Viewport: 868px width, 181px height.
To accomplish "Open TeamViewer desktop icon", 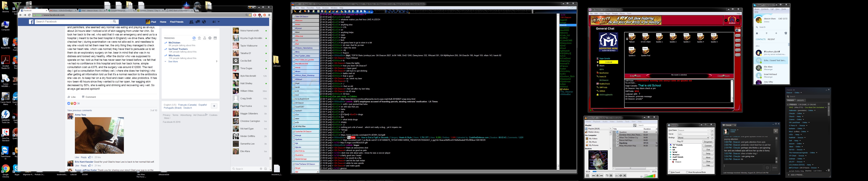I will pyautogui.click(x=5, y=152).
